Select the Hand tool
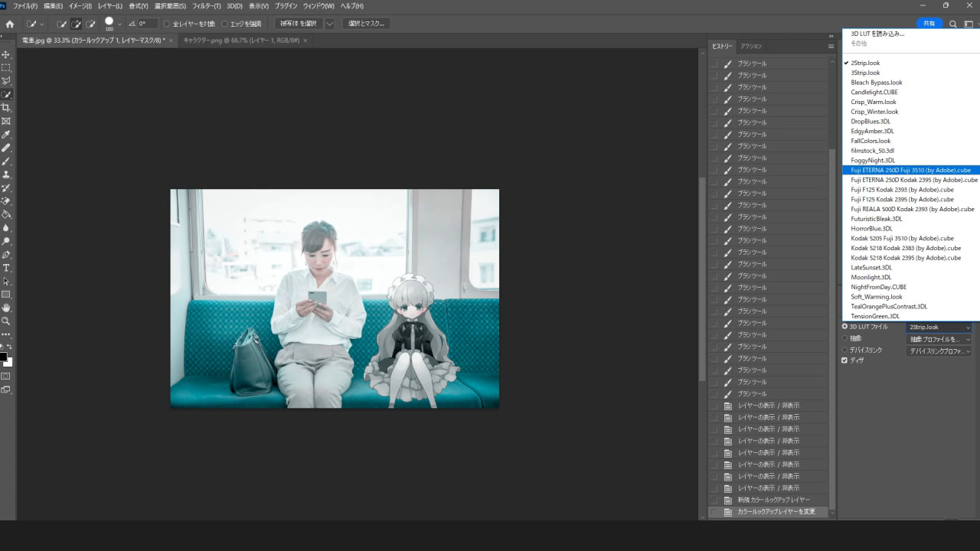The image size is (980, 551). pyautogui.click(x=6, y=308)
